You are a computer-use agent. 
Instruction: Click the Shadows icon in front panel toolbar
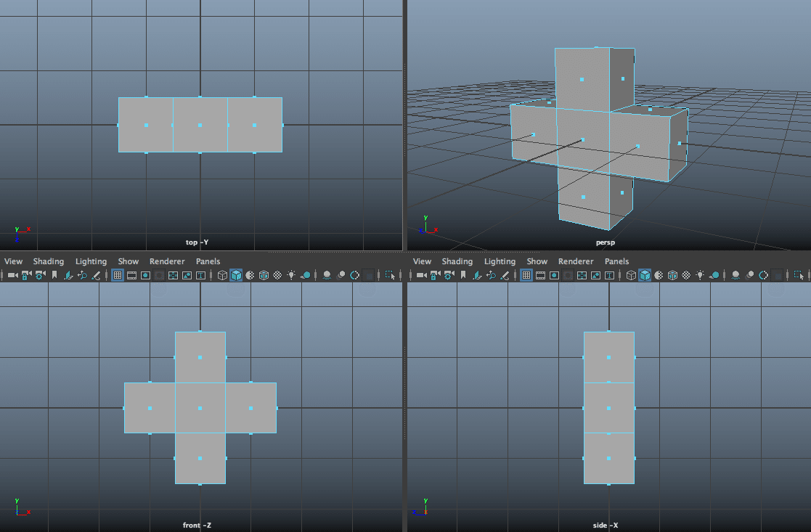coord(306,275)
